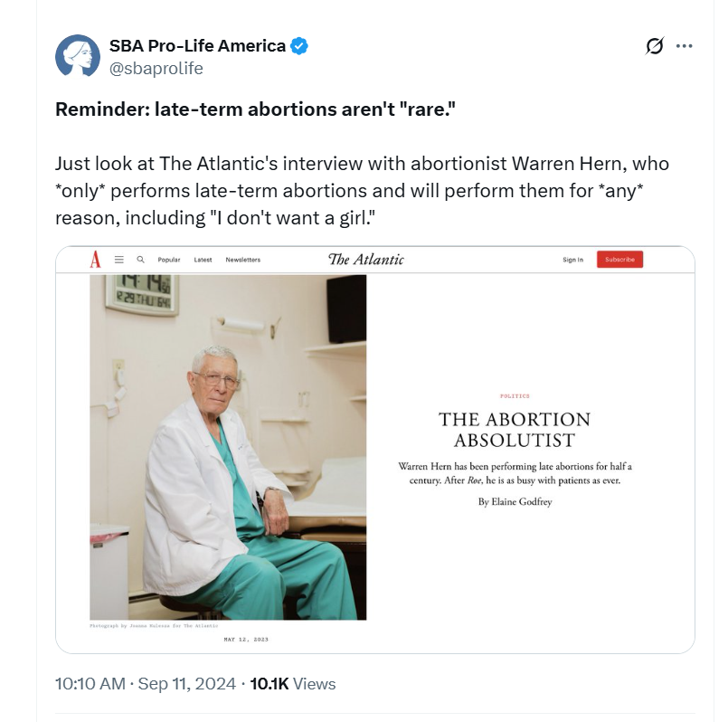Click The Atlantic red 'A' logo
This screenshot has height=722, width=728.
click(x=95, y=260)
